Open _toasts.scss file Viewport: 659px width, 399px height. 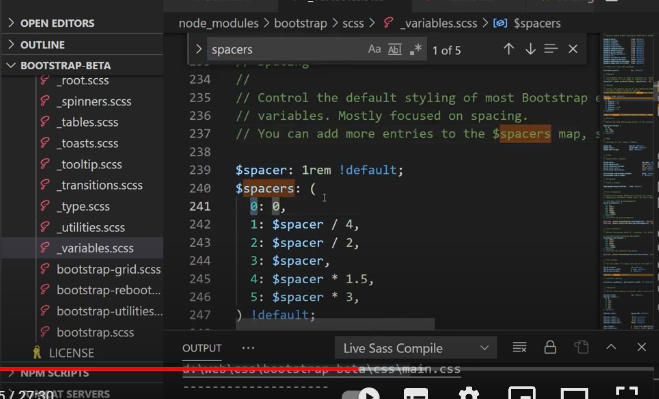click(x=87, y=143)
